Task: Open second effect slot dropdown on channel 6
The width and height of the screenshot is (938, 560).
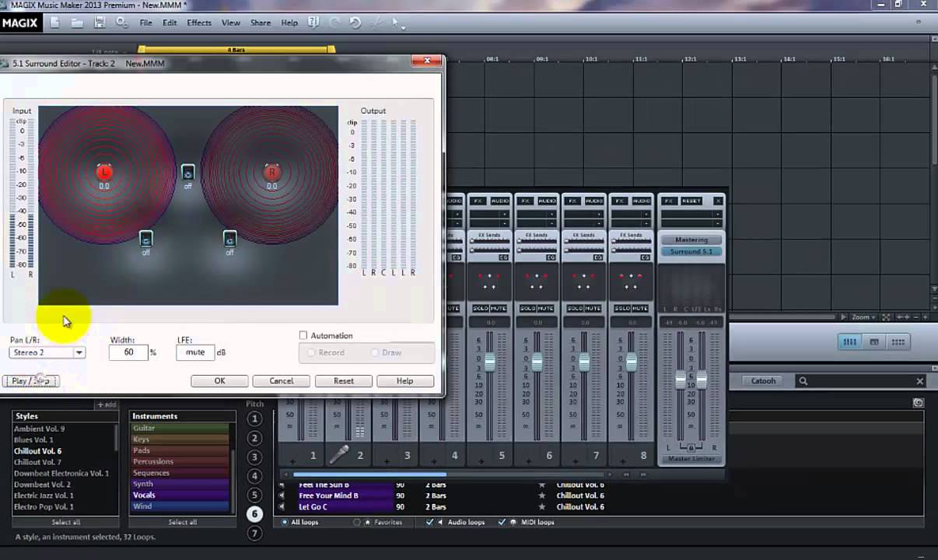Action: point(552,223)
